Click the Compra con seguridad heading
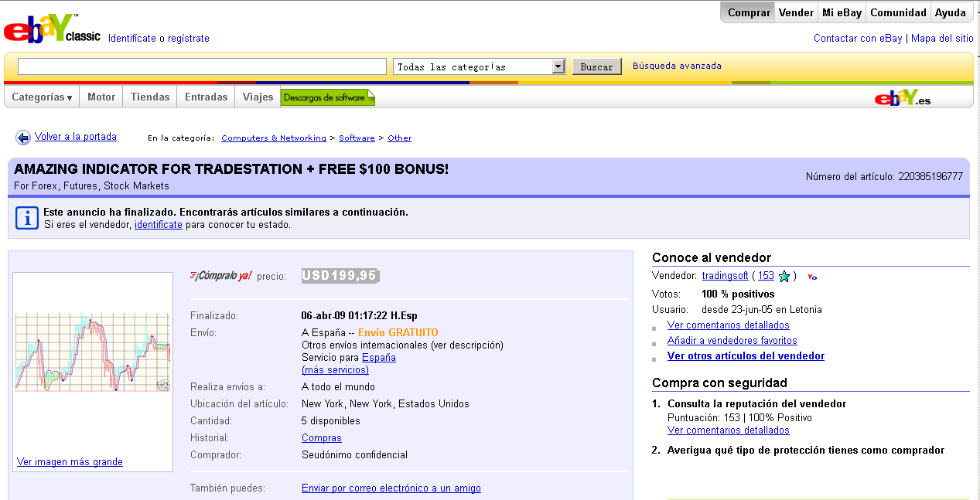Image resolution: width=980 pixels, height=500 pixels. pos(719,383)
